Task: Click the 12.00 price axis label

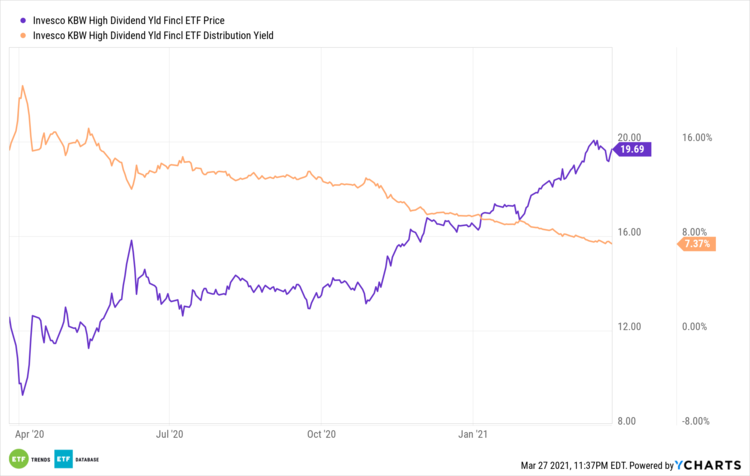Action: point(629,327)
